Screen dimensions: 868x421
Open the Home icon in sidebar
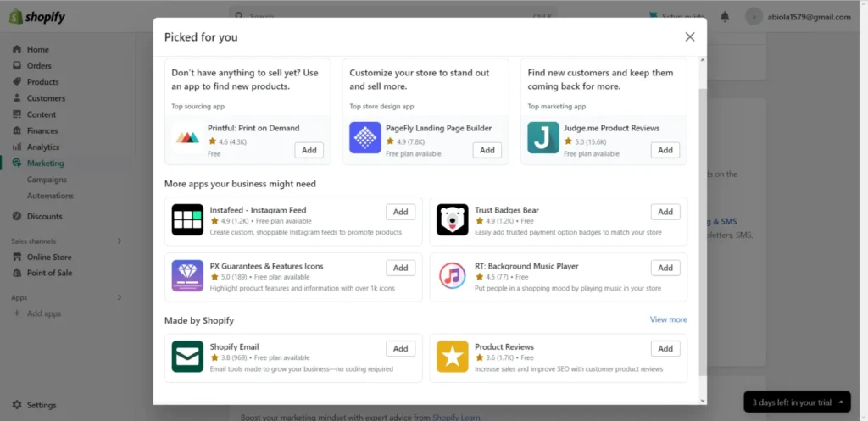[x=17, y=49]
